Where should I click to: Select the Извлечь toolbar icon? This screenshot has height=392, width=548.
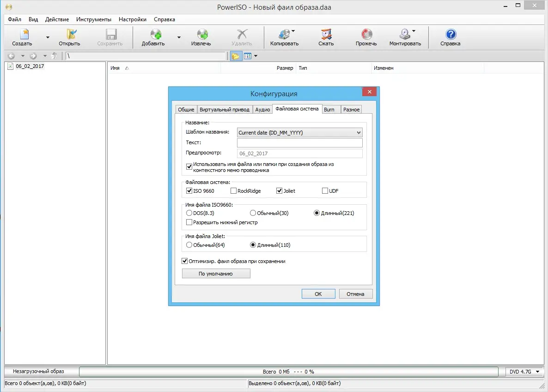click(x=202, y=37)
